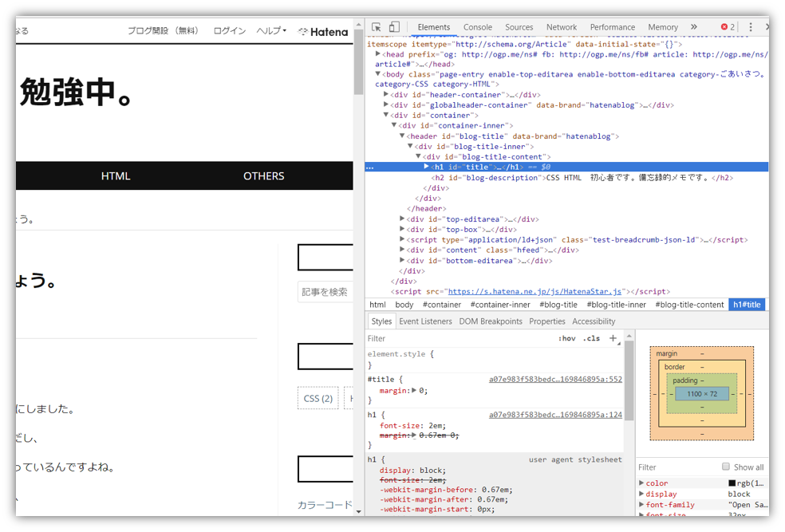Open the Network tab
This screenshot has height=532, width=785.
click(562, 27)
